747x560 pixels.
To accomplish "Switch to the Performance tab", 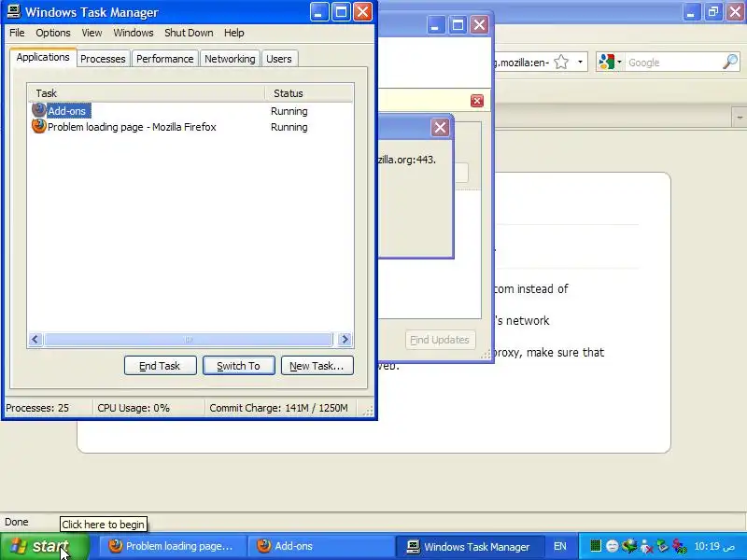I will 165,59.
